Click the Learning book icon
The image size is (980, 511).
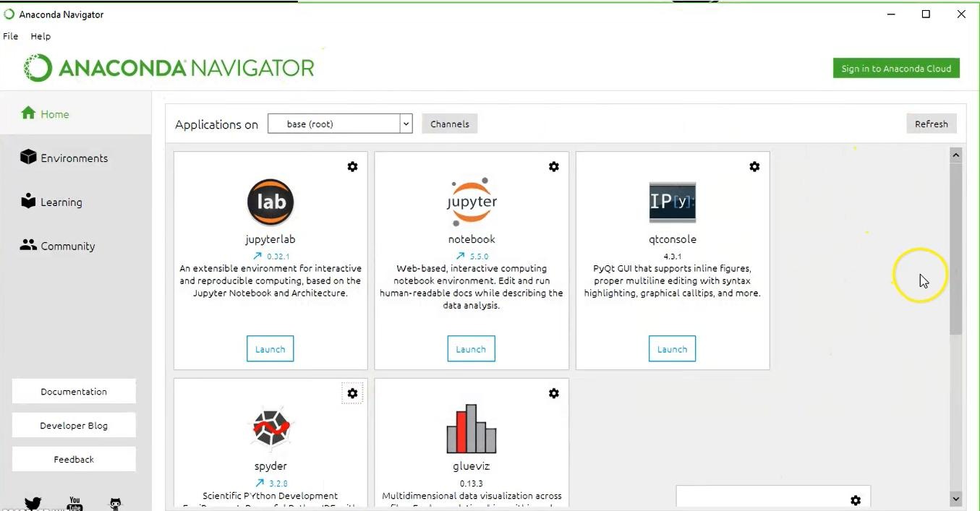28,201
